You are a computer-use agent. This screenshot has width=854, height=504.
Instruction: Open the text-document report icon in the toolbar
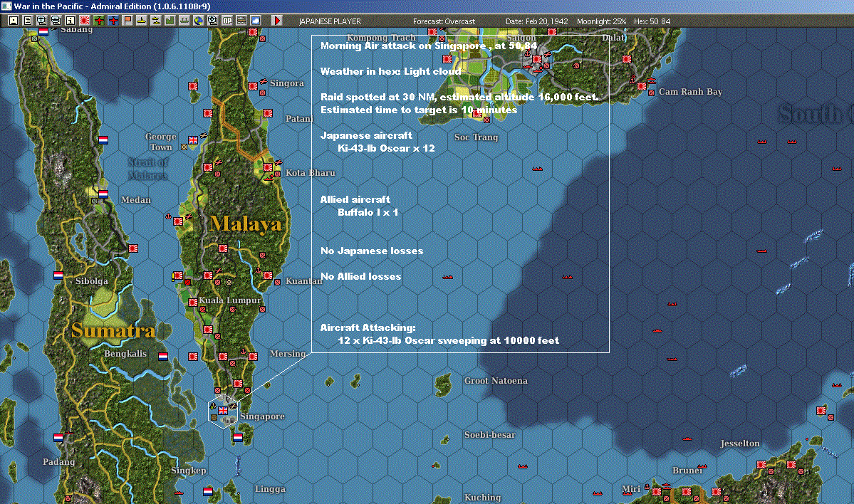28,21
